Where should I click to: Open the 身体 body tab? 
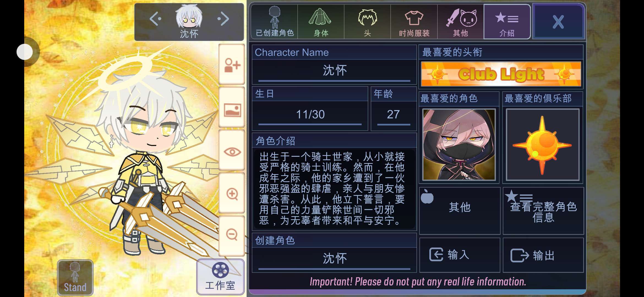click(321, 22)
